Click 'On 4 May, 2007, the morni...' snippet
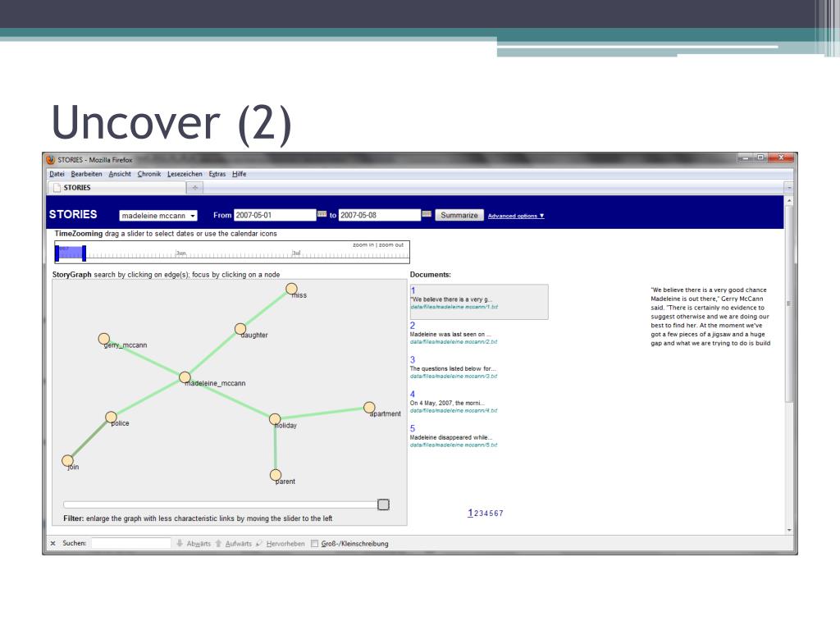Image resolution: width=840 pixels, height=630 pixels. coord(447,403)
